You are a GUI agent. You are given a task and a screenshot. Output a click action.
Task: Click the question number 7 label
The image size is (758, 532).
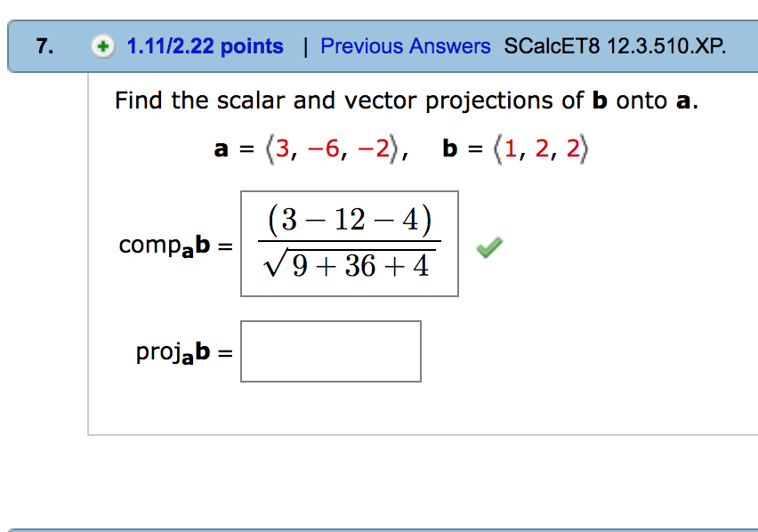pos(42,45)
